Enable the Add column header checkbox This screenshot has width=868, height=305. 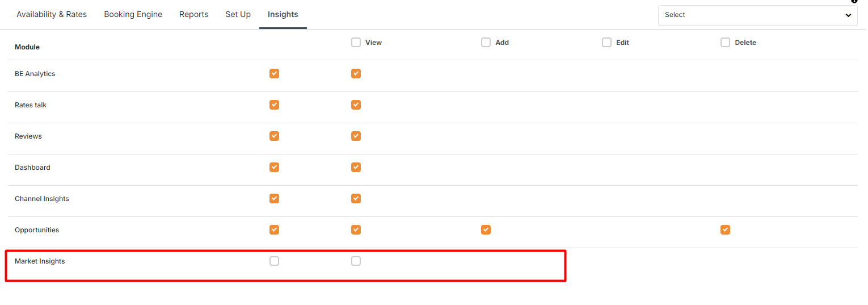(486, 43)
